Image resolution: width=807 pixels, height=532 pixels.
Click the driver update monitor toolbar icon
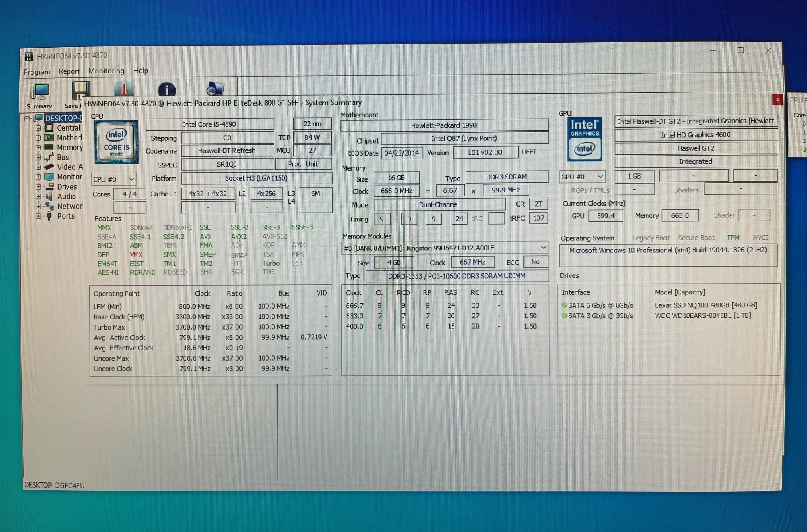pos(215,89)
